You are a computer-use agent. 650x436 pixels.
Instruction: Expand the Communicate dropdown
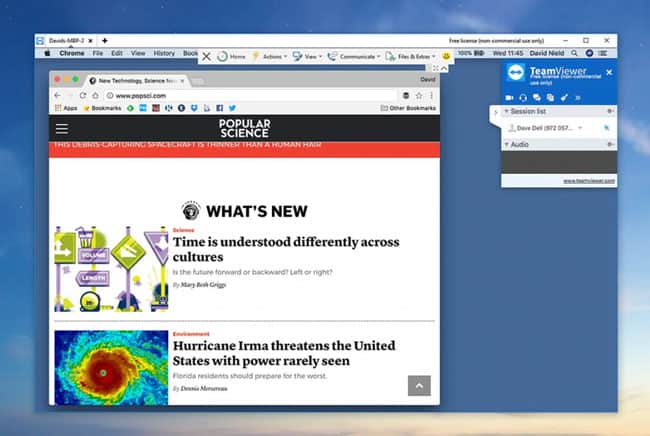pyautogui.click(x=354, y=57)
